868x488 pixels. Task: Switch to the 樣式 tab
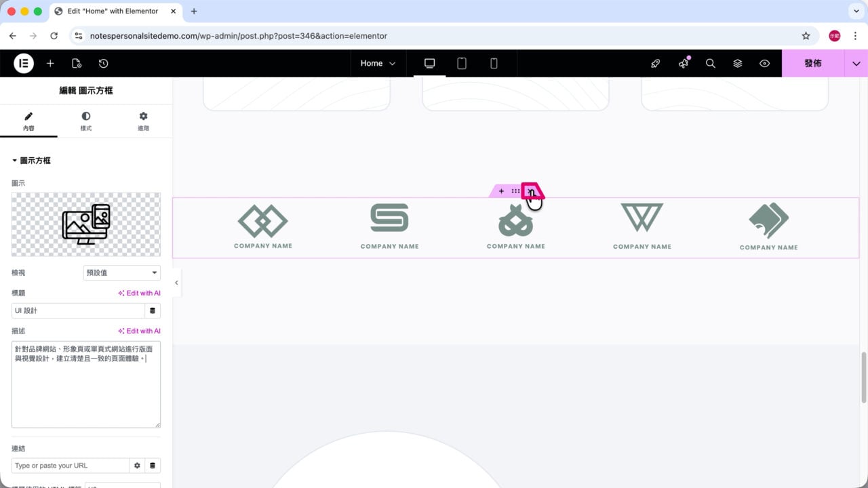click(x=86, y=121)
